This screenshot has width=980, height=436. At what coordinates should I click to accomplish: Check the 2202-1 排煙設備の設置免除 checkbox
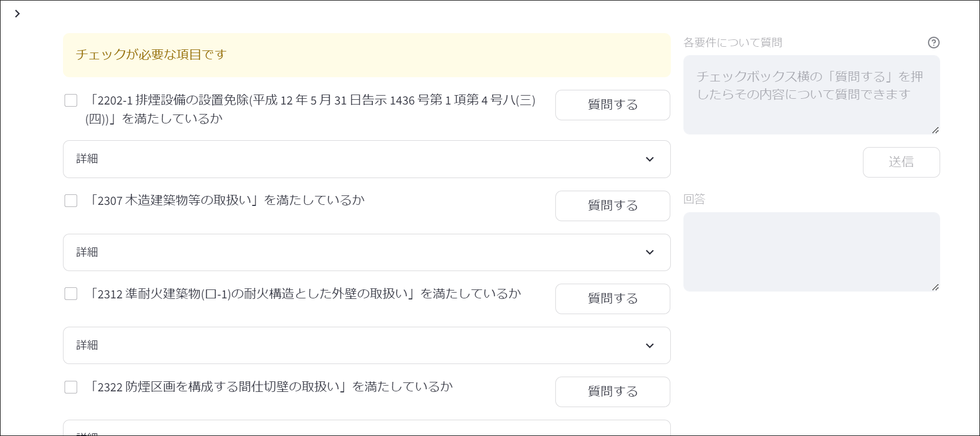pyautogui.click(x=71, y=100)
